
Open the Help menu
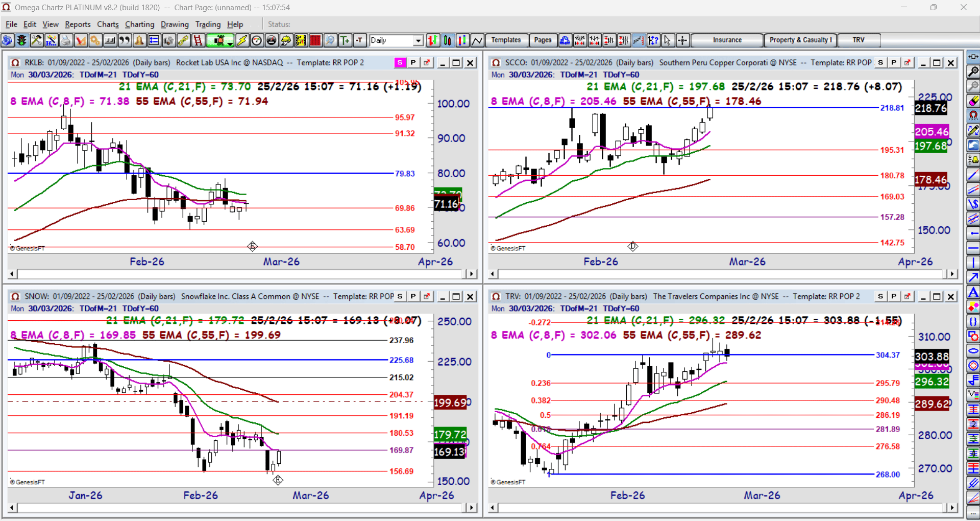coord(235,24)
